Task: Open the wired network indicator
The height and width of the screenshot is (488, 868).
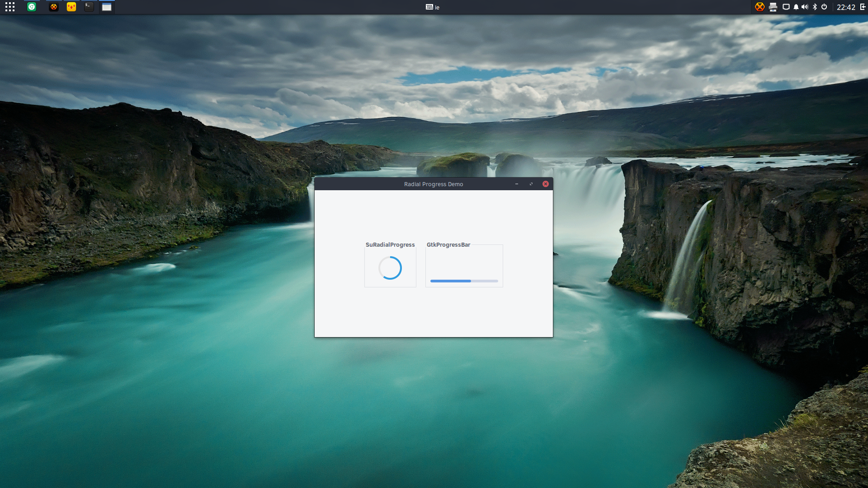Action: pos(786,7)
